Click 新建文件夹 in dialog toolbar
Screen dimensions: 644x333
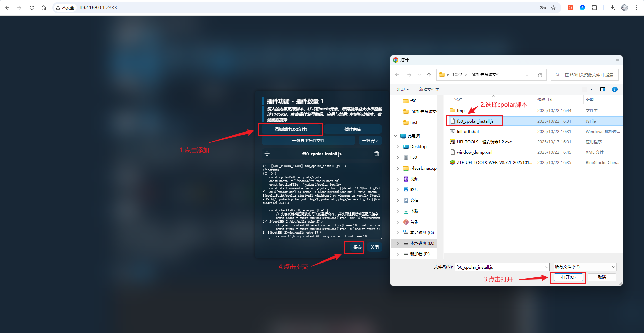pos(429,89)
